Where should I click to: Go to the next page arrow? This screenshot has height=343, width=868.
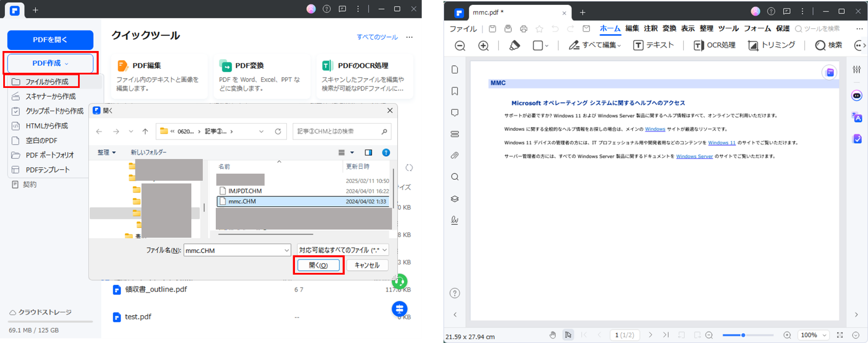click(651, 335)
